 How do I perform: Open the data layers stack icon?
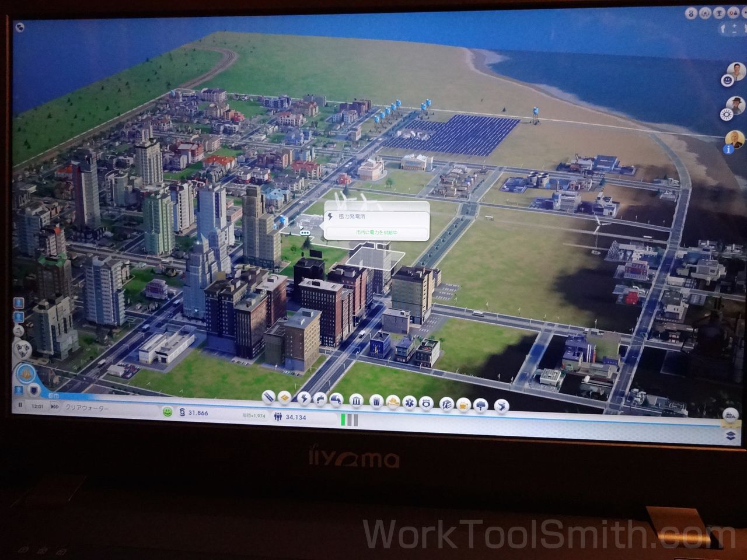(729, 435)
